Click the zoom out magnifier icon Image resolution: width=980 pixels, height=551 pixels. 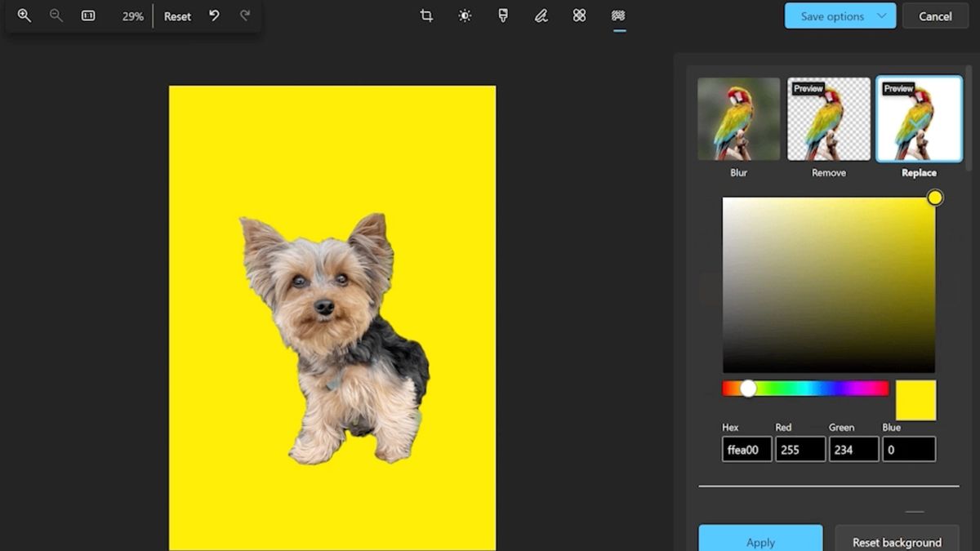pos(56,16)
